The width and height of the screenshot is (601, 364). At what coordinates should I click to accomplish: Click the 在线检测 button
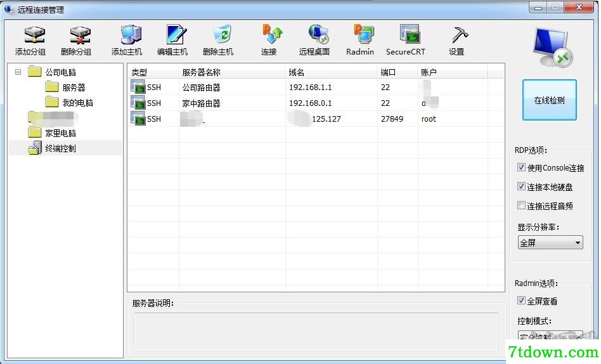tap(549, 100)
